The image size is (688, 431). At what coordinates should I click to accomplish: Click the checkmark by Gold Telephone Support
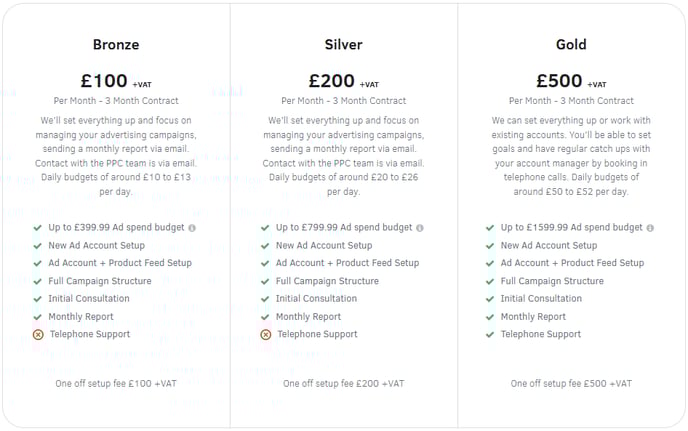coord(490,335)
